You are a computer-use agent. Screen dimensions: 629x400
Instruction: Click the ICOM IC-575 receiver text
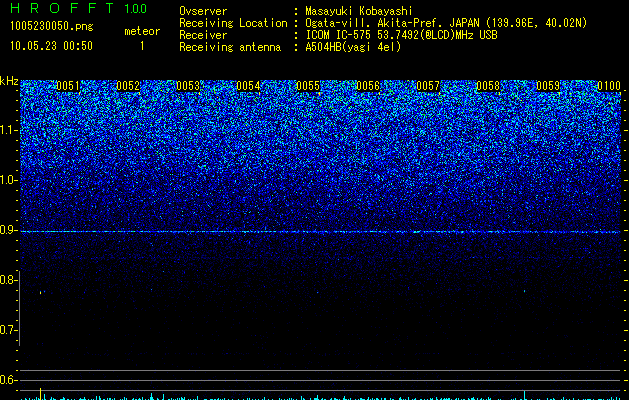point(401,35)
